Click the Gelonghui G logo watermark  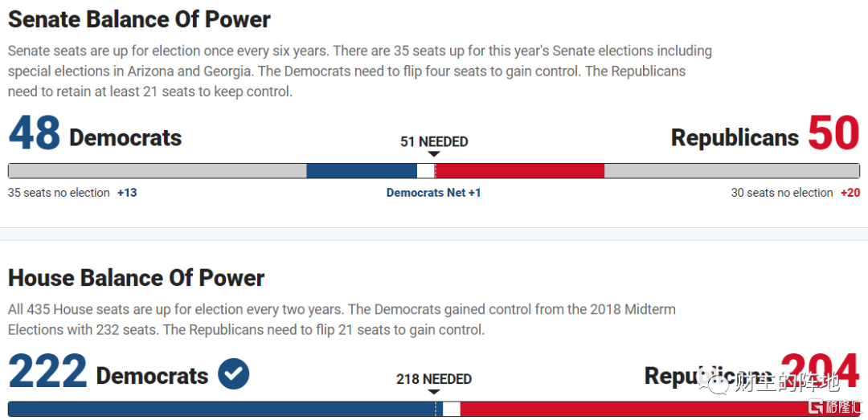(817, 406)
